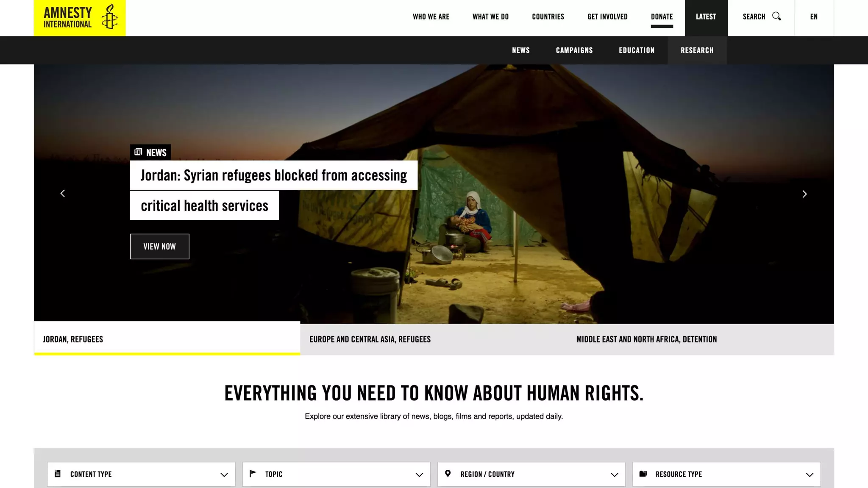Click the location pin icon beside Region
868x488 pixels.
pyautogui.click(x=448, y=474)
